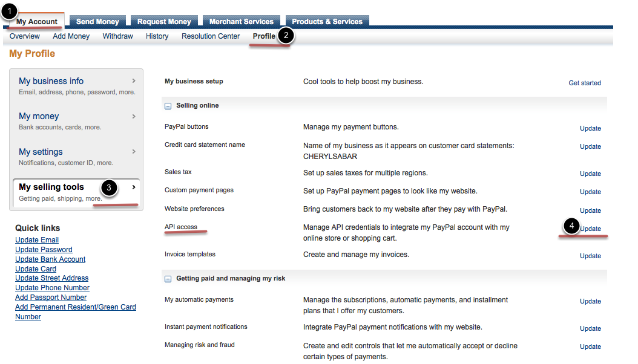
Task: Update Custom payment pages
Action: [590, 192]
